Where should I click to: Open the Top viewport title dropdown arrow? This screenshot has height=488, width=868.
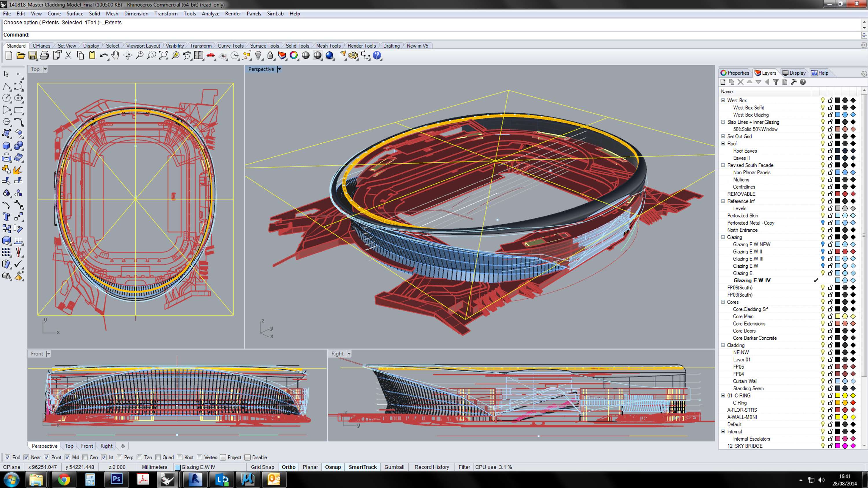click(x=45, y=69)
